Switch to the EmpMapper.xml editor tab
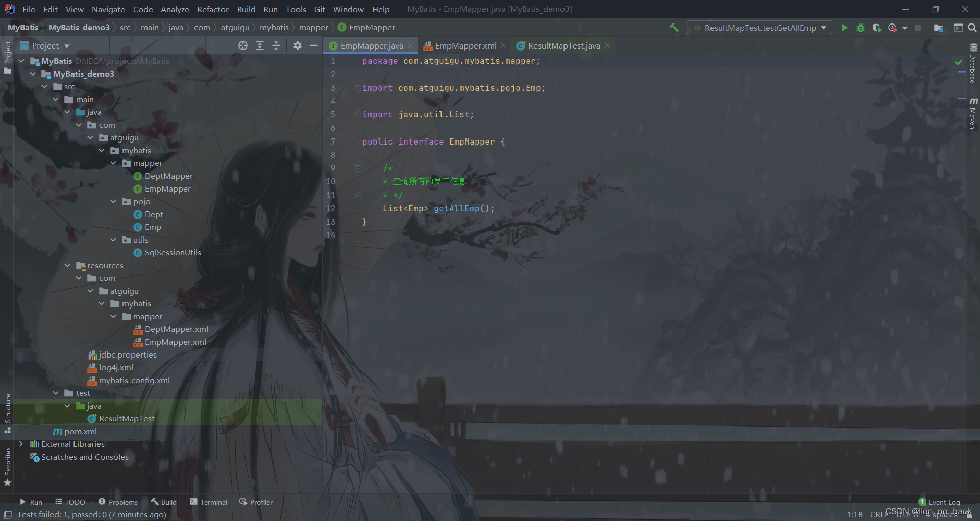The height and width of the screenshot is (521, 980). (465, 45)
